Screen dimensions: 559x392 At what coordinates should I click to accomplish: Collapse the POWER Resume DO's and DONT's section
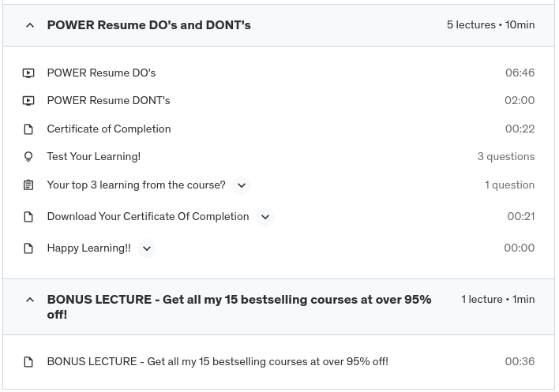(x=30, y=25)
